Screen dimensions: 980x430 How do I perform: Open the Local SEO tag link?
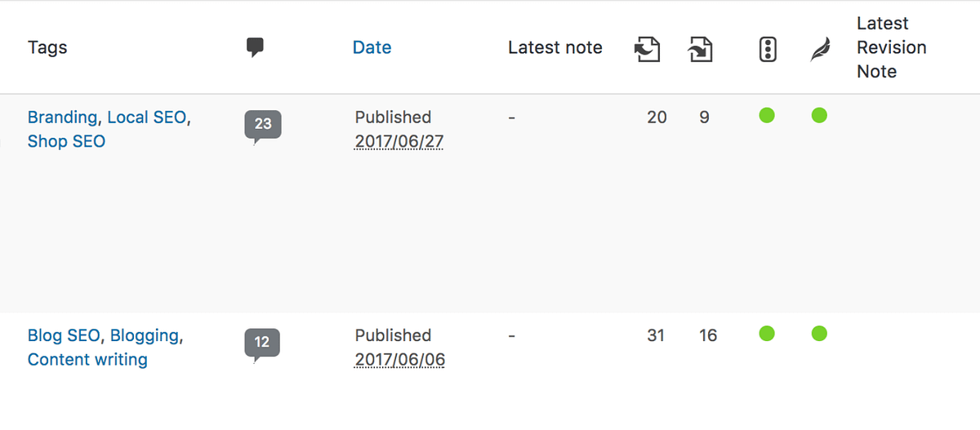147,117
